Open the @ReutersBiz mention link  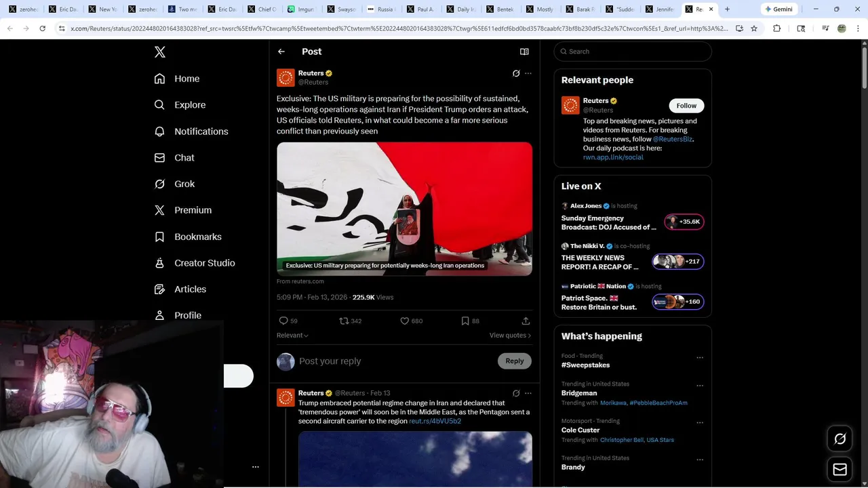(x=672, y=139)
